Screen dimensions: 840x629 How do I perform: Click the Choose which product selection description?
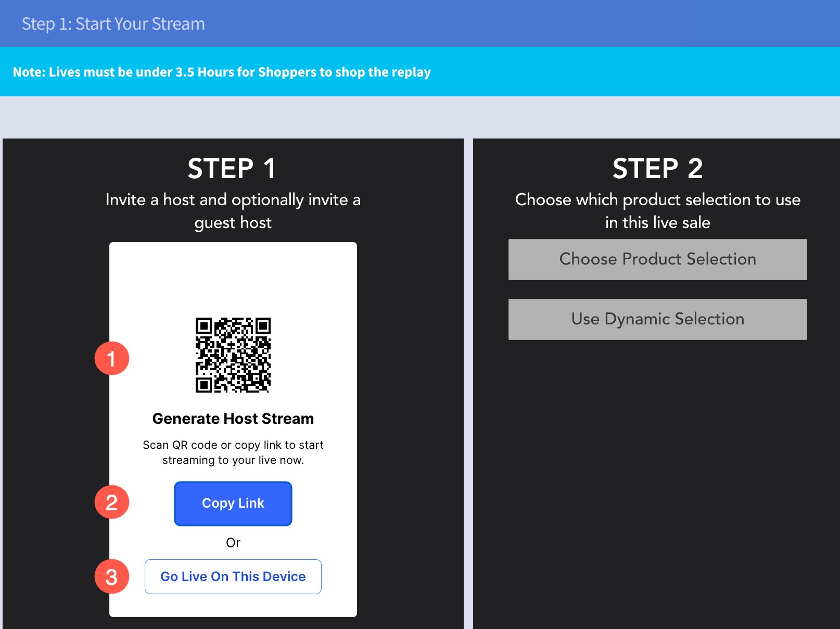pos(657,211)
